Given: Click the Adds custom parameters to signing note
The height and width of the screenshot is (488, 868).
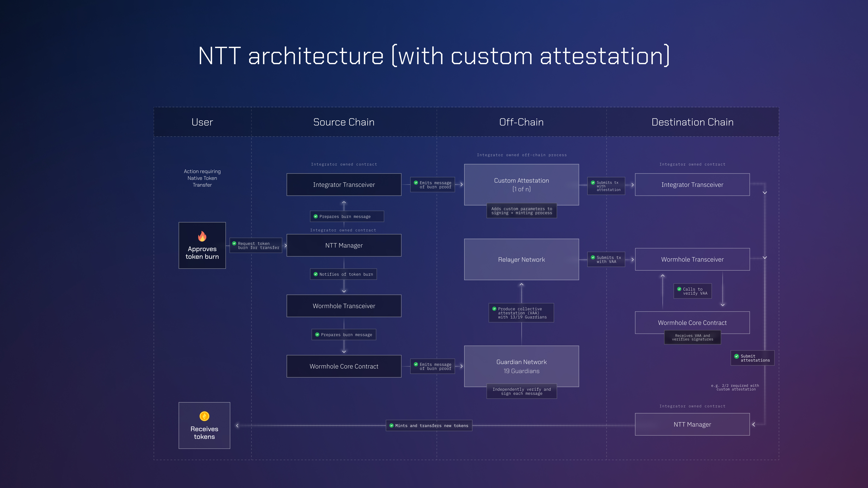Looking at the screenshot, I should click(x=522, y=211).
